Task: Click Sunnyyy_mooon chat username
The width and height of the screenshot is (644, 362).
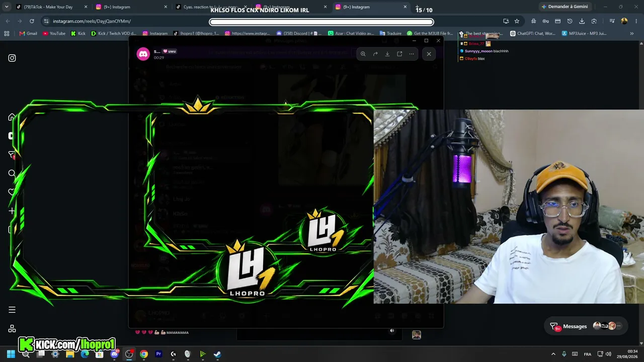Action: coord(478,51)
